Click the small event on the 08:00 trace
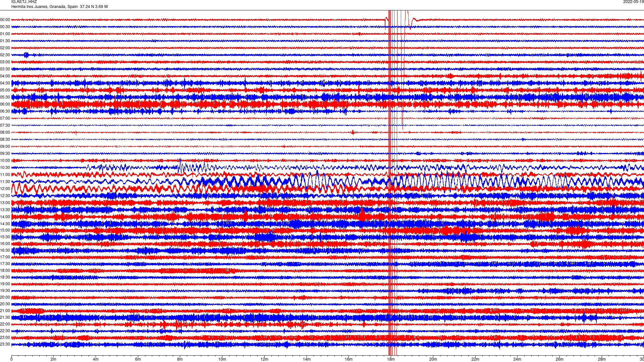Image resolution: width=644 pixels, height=362 pixels. coord(353,132)
